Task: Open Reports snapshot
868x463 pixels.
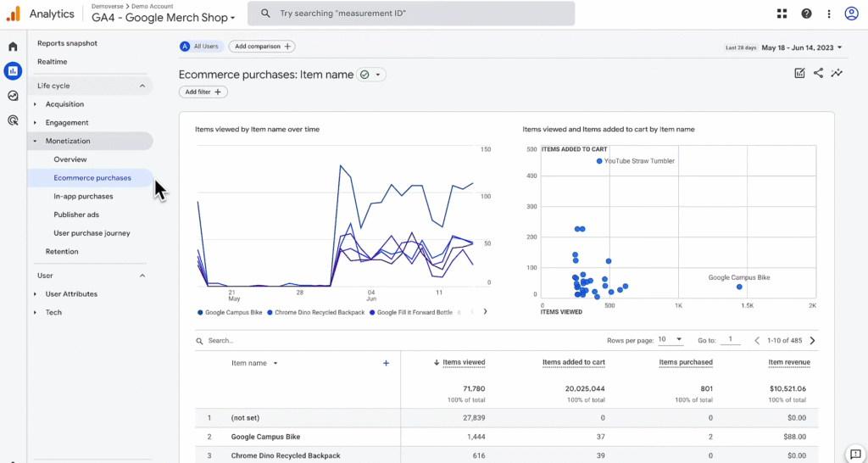Action: (x=67, y=43)
